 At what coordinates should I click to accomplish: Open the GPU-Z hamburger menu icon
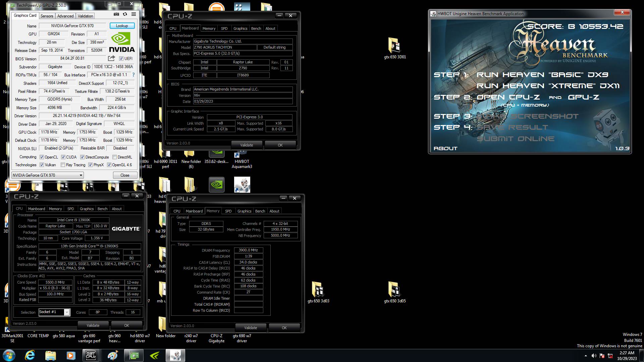133,14
